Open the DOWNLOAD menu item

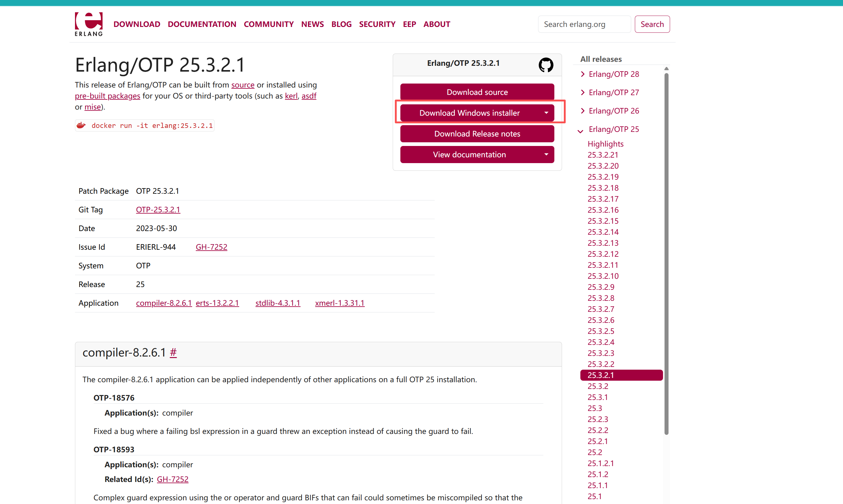(137, 24)
